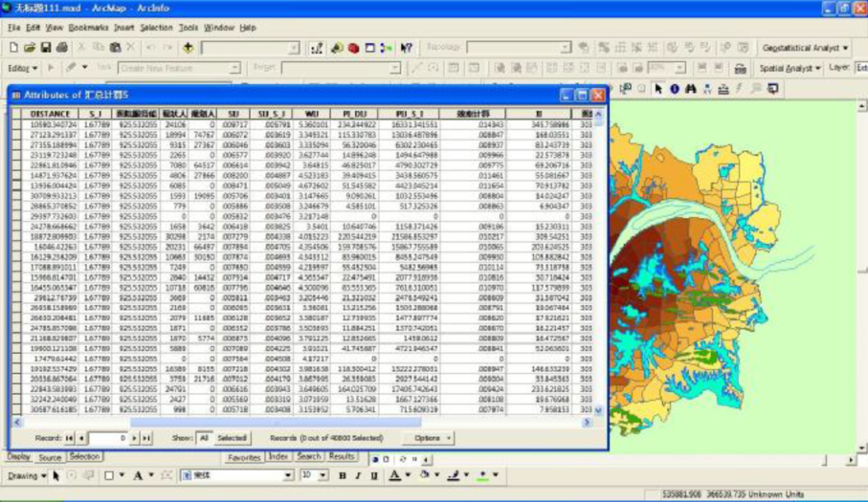The height and width of the screenshot is (502, 868).
Task: Open the Editor dropdown menu
Action: [23, 69]
